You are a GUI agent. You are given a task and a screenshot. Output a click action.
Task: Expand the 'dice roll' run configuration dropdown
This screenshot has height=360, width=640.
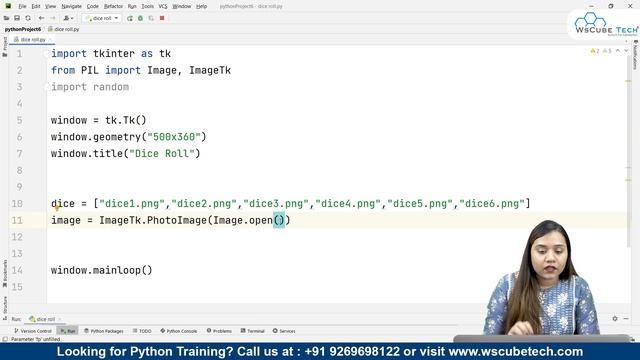[x=101, y=18]
